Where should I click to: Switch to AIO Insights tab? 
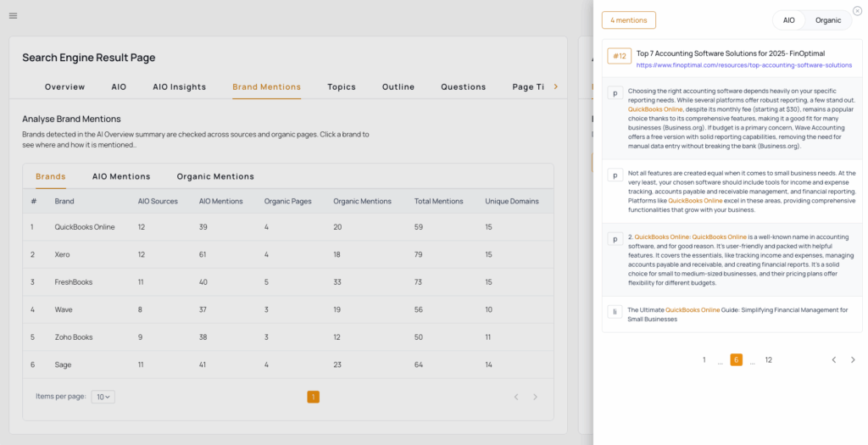(180, 87)
